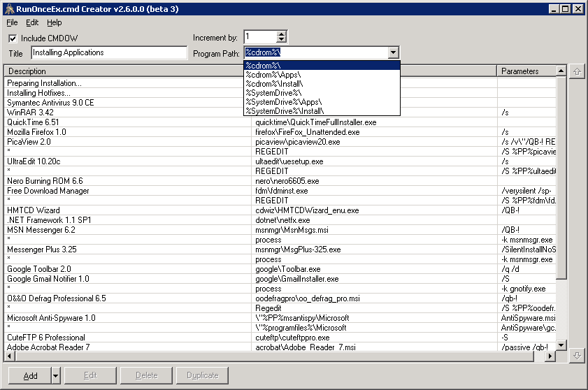Click the list scroll-up arrow
The image size is (588, 390).
[x=561, y=71]
